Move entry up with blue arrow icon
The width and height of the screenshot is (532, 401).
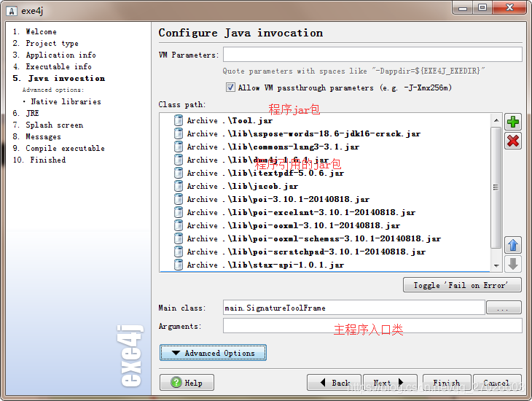pyautogui.click(x=512, y=245)
